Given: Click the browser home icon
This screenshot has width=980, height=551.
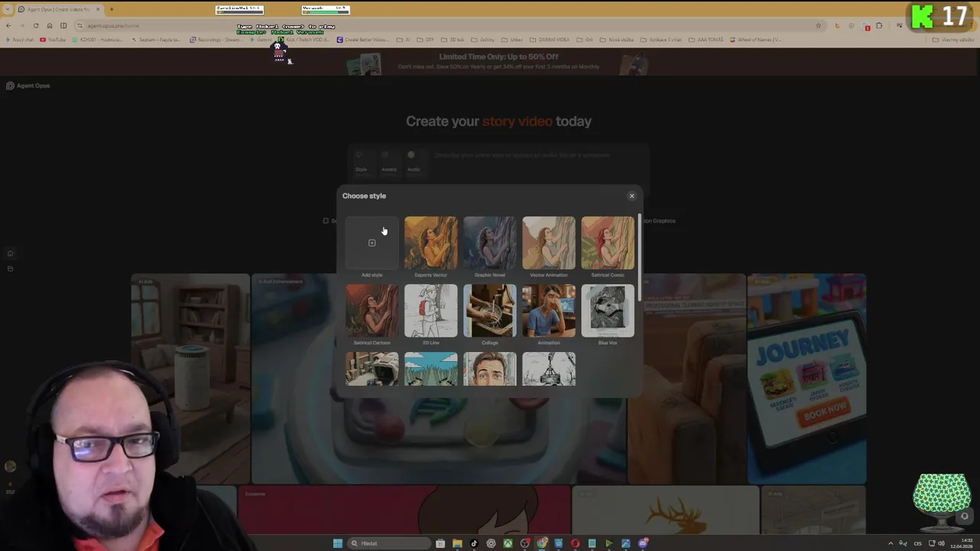Looking at the screenshot, I should click(50, 25).
